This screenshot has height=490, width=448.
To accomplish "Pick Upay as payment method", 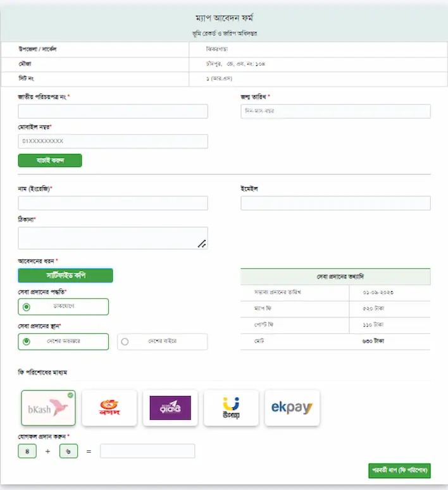I will [231, 408].
